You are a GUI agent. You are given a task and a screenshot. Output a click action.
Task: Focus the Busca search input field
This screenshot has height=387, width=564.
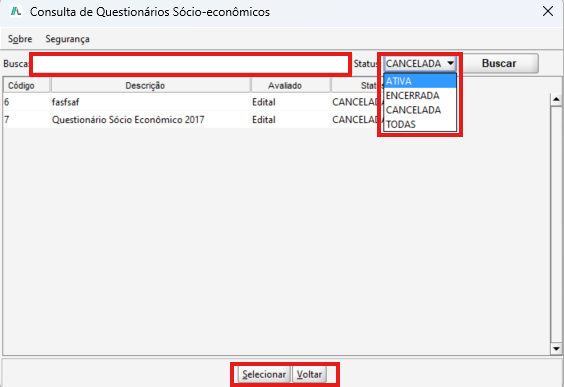pyautogui.click(x=191, y=64)
